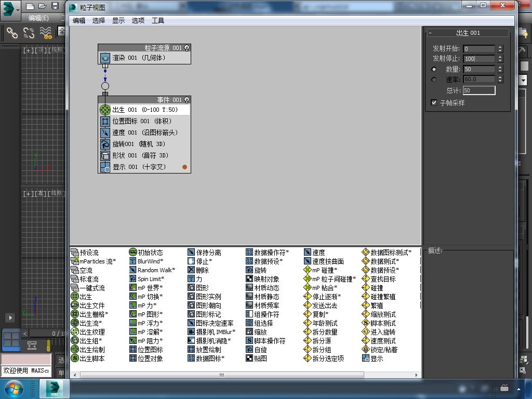The height and width of the screenshot is (399, 532).
Task: Select the 出生 001 operator row
Action: click(144, 110)
